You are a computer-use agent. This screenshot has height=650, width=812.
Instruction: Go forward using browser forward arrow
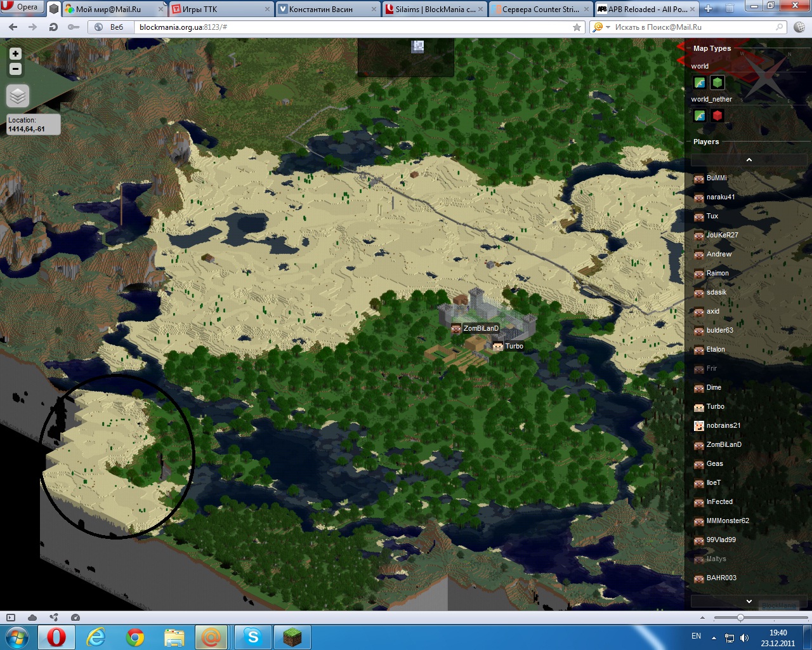pos(33,27)
